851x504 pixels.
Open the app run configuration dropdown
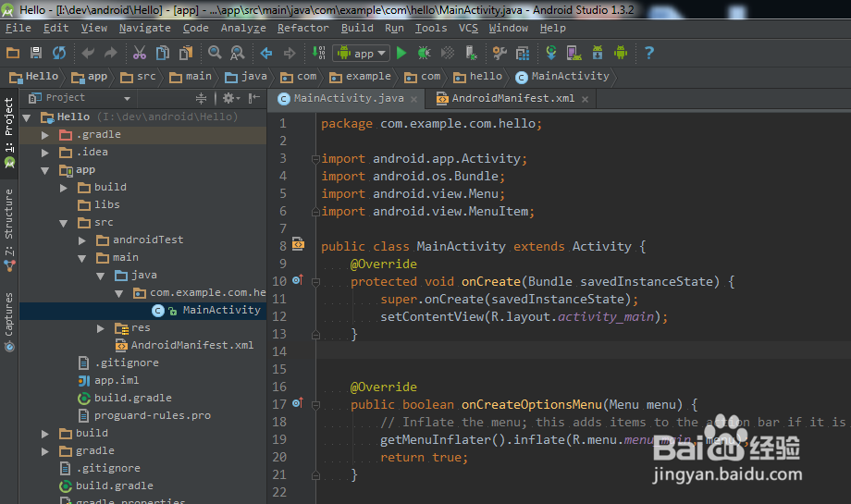[x=362, y=53]
